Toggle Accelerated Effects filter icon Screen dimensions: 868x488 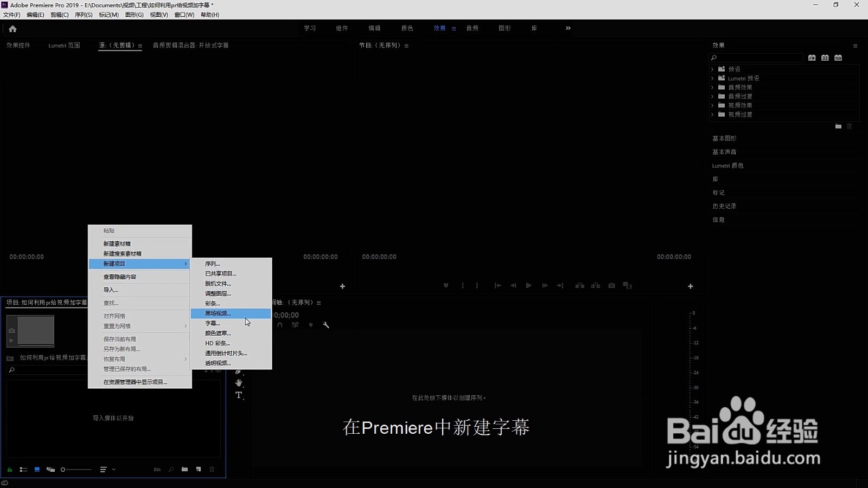coord(812,57)
